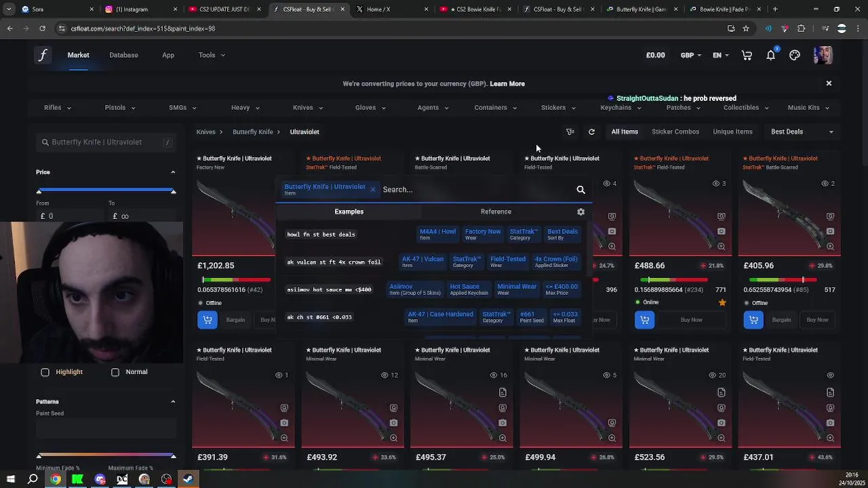The width and height of the screenshot is (868, 488).
Task: Open the Best Deals sort dropdown
Action: point(802,132)
